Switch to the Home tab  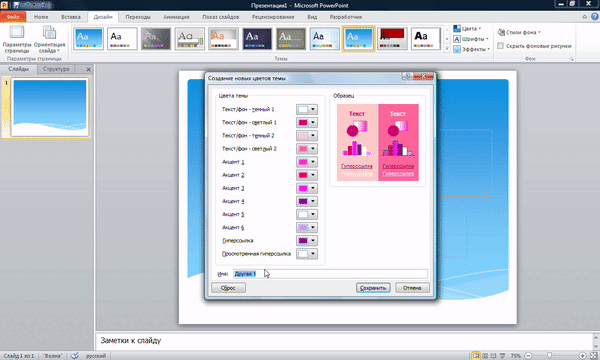click(x=41, y=17)
